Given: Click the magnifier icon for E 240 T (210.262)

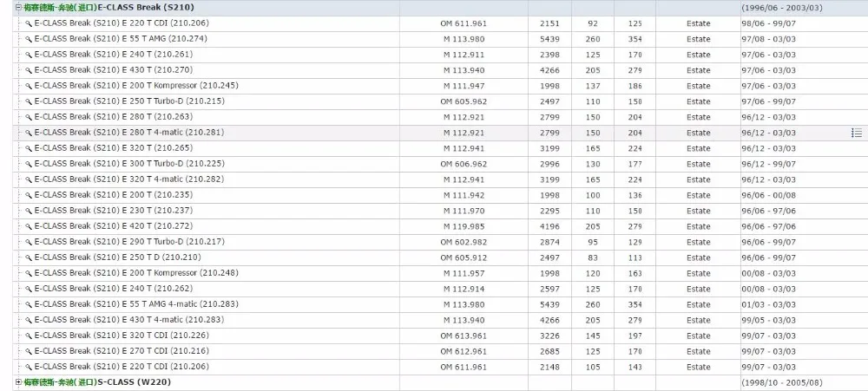Looking at the screenshot, I should (29, 289).
